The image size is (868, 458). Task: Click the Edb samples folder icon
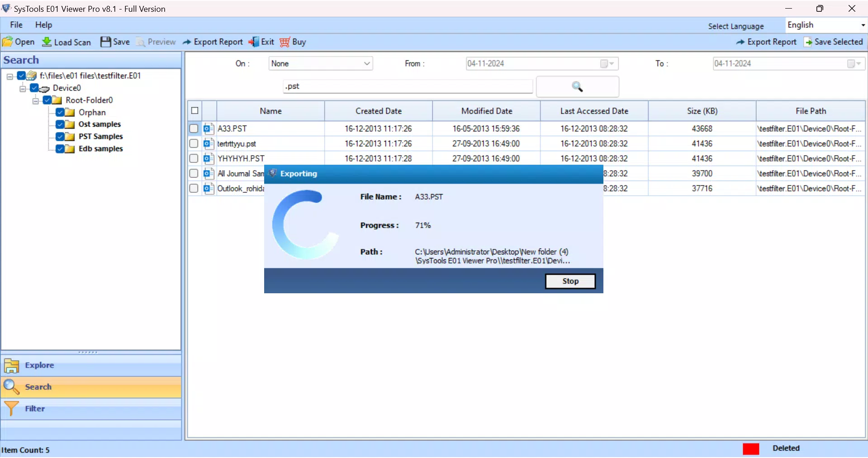pos(70,149)
